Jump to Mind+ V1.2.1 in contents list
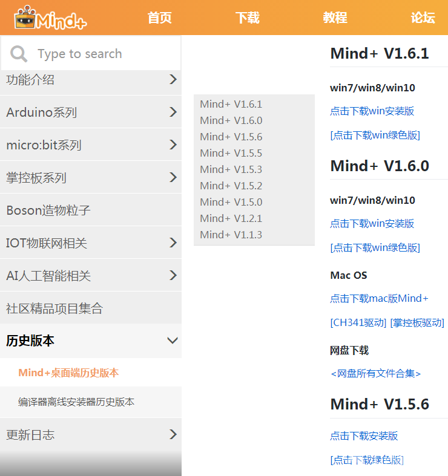The width and height of the screenshot is (448, 476). (231, 218)
